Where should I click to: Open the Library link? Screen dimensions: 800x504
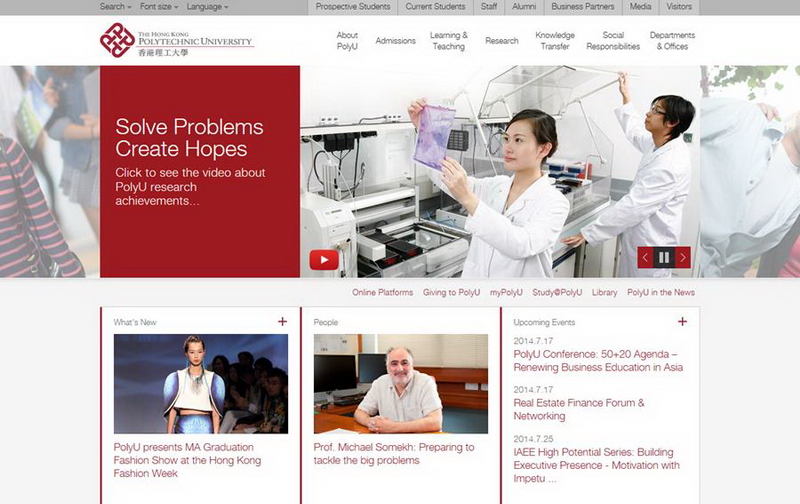coord(605,292)
